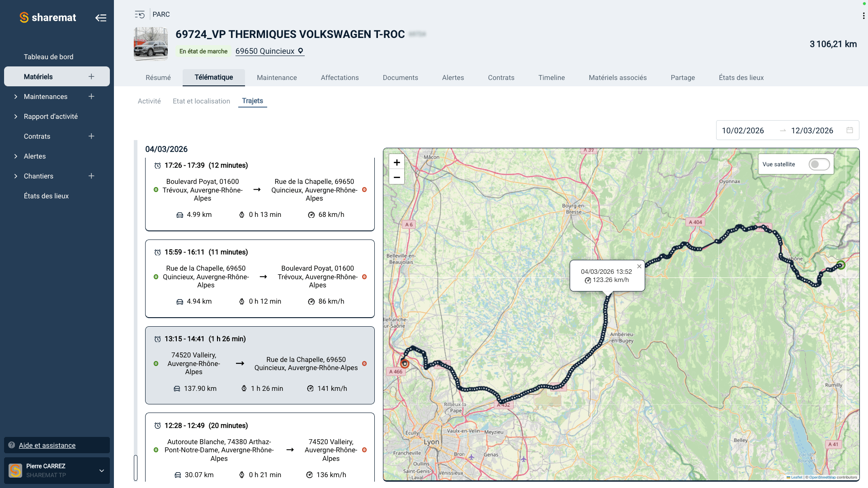
Task: Expand the Alertes section in the sidebar
Action: 15,156
